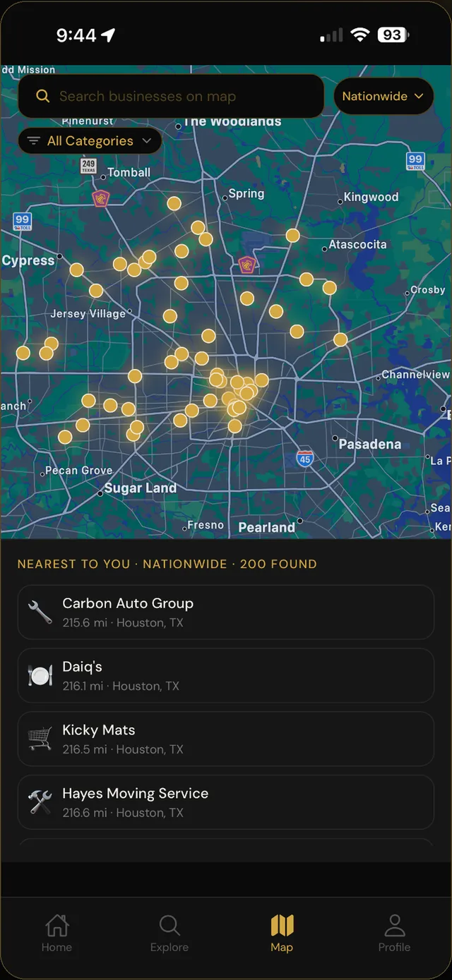Go to the Profile tab
This screenshot has height=980, width=452.
point(394,933)
